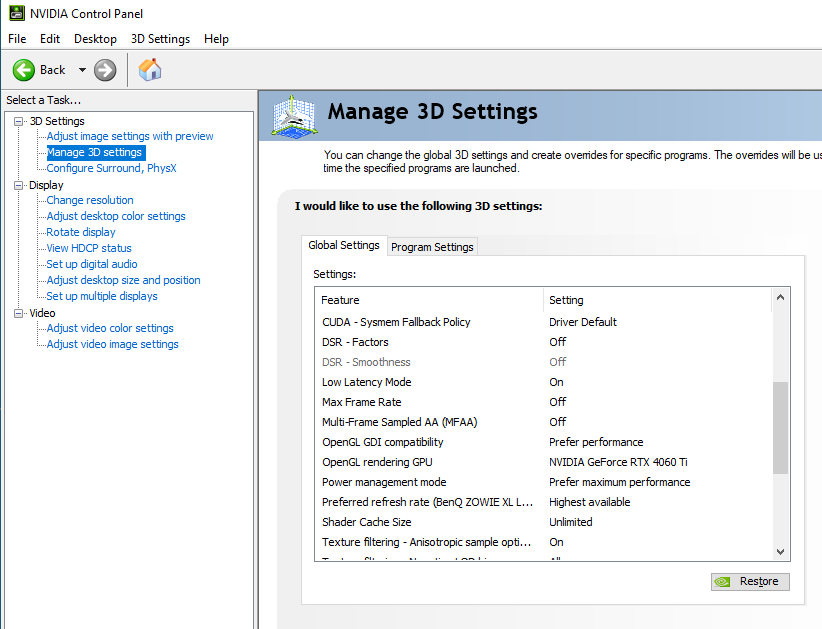Image resolution: width=822 pixels, height=629 pixels.
Task: Open Set up multiple displays
Action: (102, 296)
